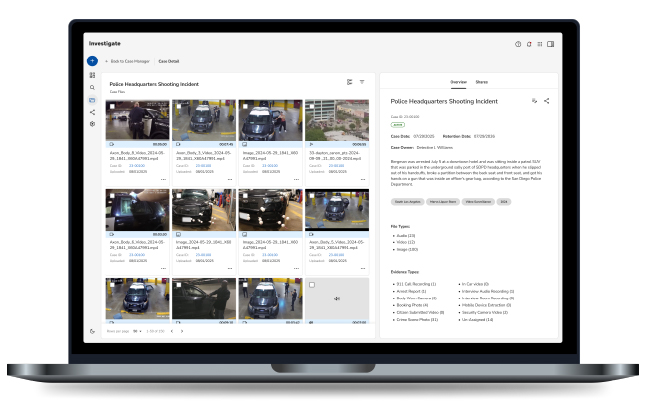Click the green Active status badge
The height and width of the screenshot is (417, 651).
click(x=397, y=125)
